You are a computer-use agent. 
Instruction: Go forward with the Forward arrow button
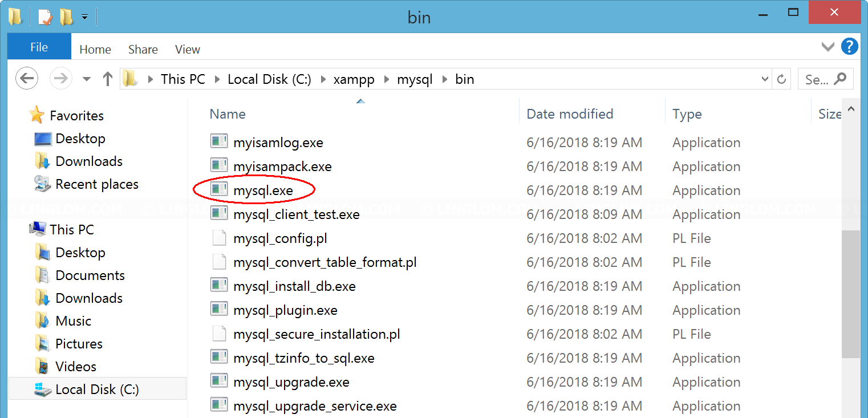click(x=60, y=79)
